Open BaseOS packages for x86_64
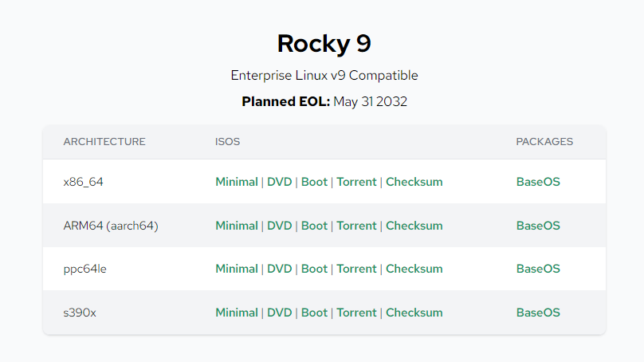 pos(538,182)
